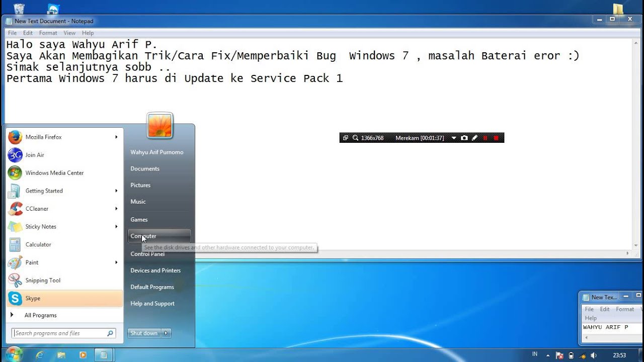Click the volume speaker tray icon

tap(594, 355)
